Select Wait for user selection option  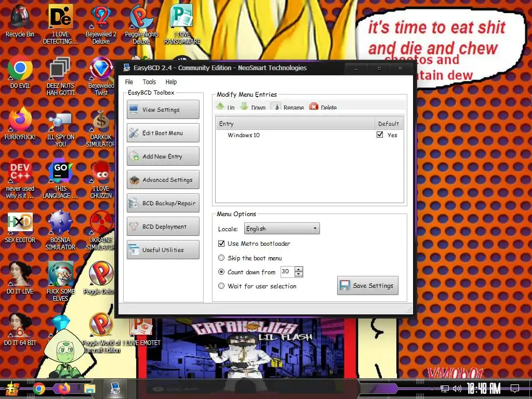tap(221, 286)
